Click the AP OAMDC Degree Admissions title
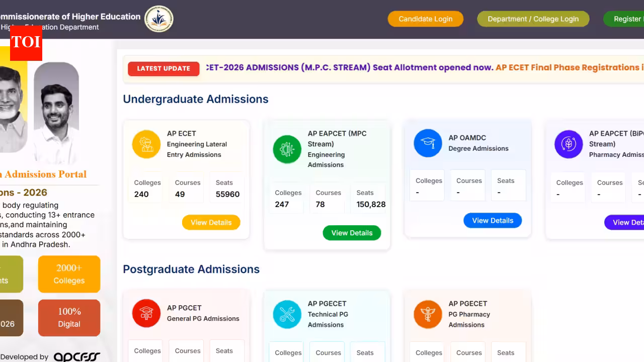 [478, 143]
